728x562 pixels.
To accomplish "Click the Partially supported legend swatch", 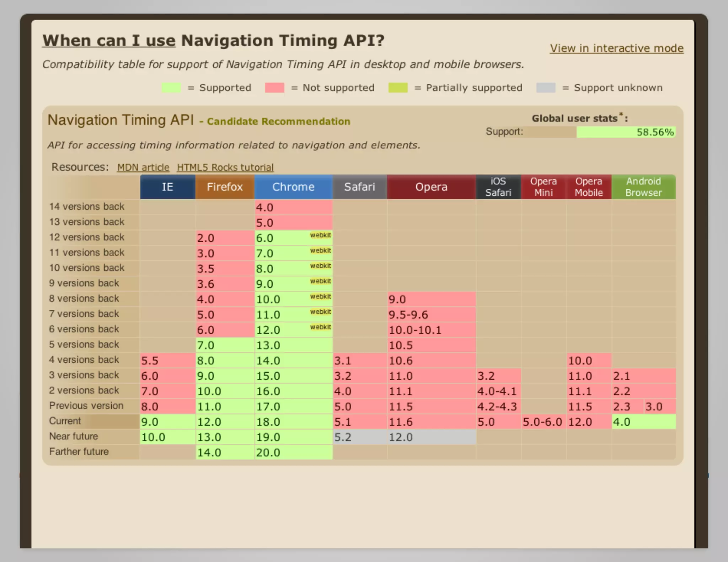I will click(398, 88).
